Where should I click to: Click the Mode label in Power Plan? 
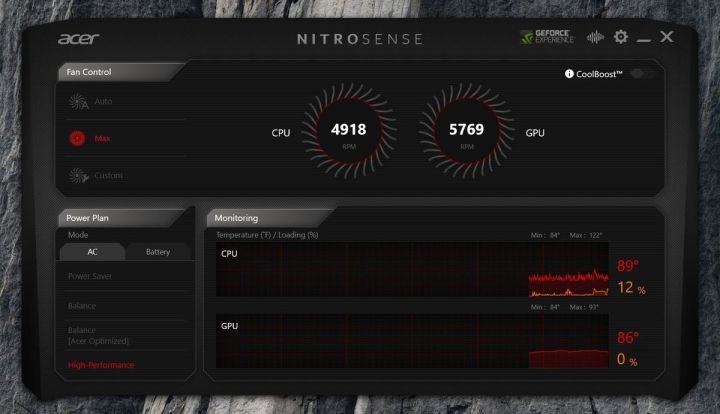78,235
